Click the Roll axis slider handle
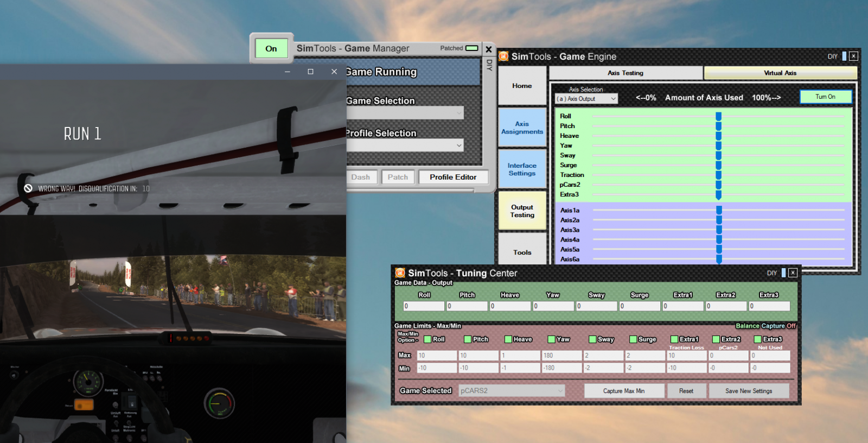The width and height of the screenshot is (868, 443). click(x=718, y=116)
